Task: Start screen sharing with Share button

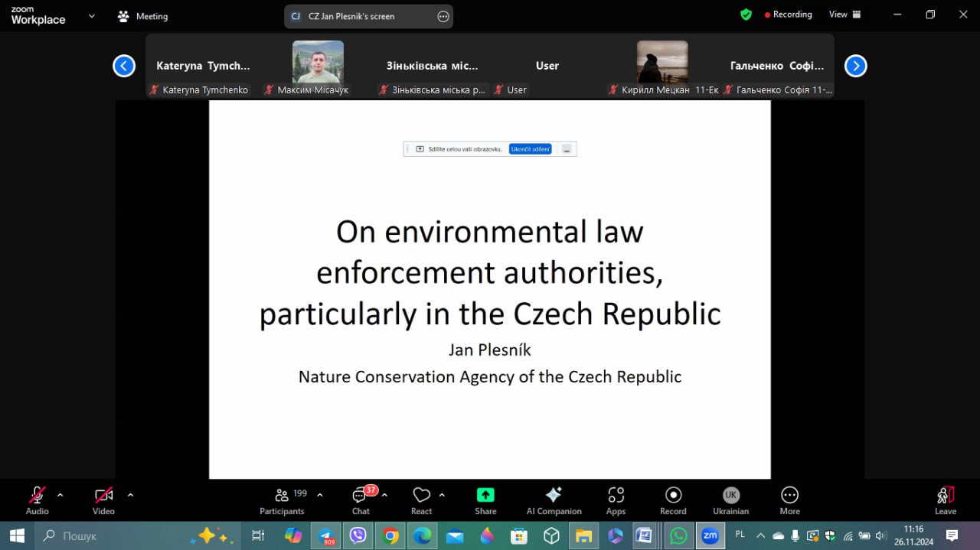Action: [485, 500]
